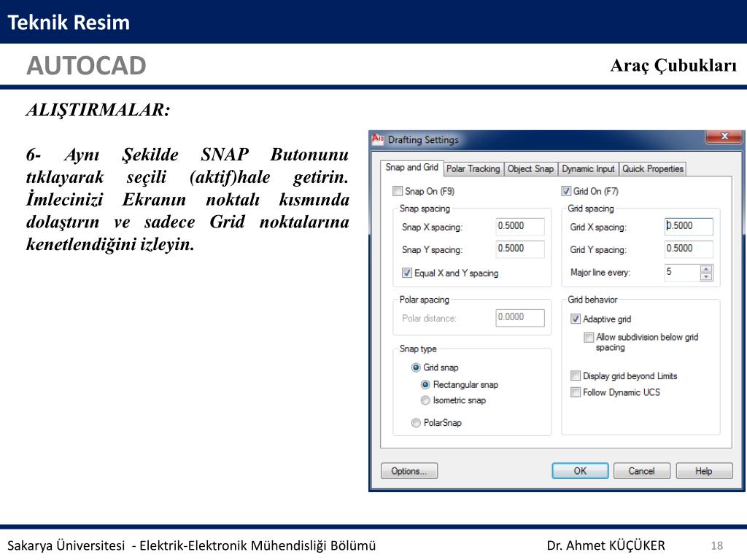Click the Polar spacing group label
Viewport: 747px width, 560px height.
[424, 300]
